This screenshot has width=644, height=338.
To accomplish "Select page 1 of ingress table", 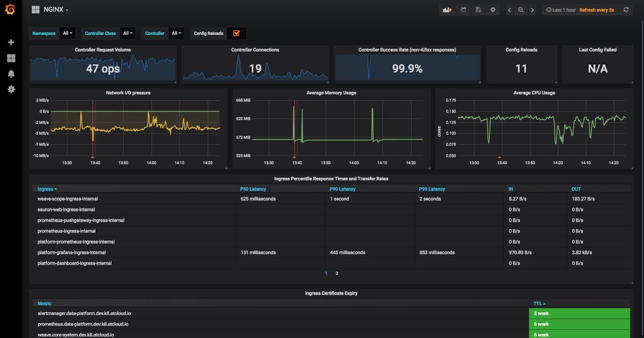I will (326, 273).
